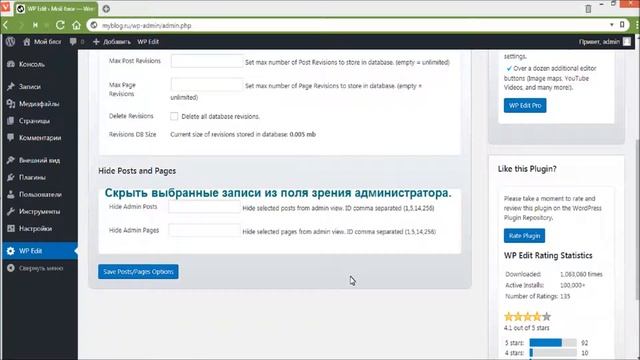Click the 4 stars rating bar
The height and width of the screenshot is (360, 640).
click(553, 353)
